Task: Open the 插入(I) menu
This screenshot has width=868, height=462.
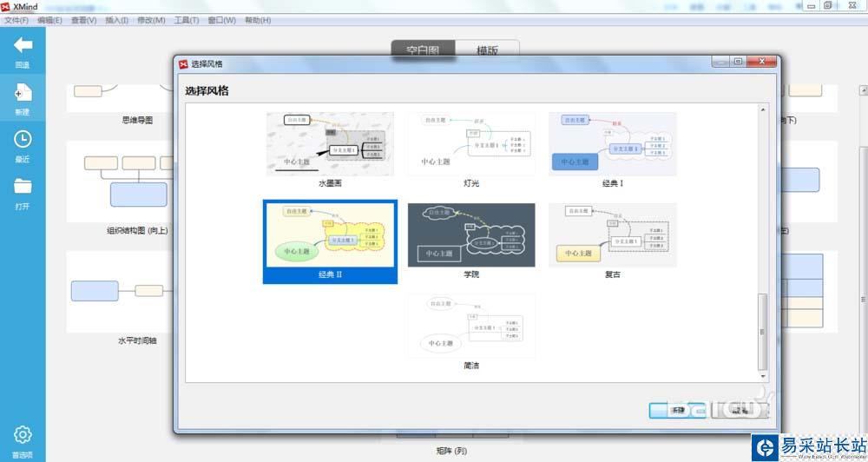Action: [x=117, y=20]
